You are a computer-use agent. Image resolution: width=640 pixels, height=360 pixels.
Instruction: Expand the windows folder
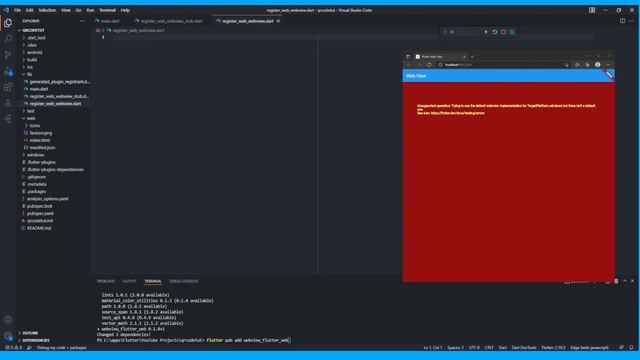pyautogui.click(x=36, y=155)
